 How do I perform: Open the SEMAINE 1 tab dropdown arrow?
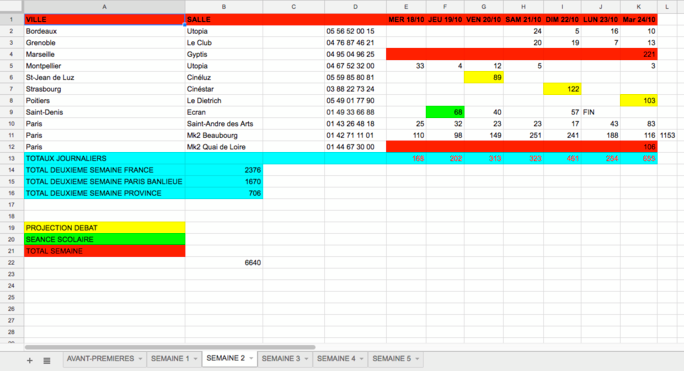coord(195,359)
